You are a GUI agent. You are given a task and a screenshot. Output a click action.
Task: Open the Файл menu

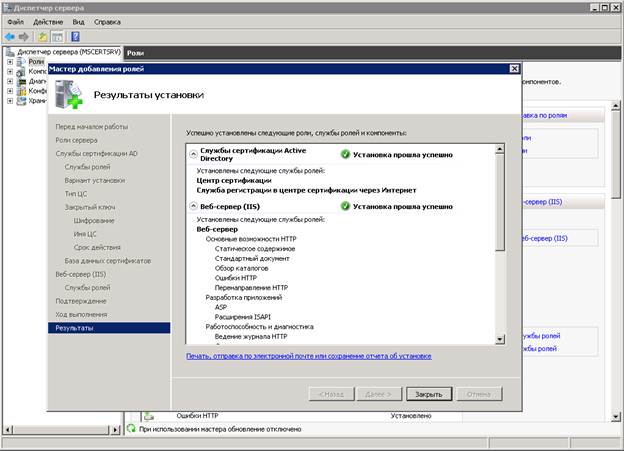(x=16, y=22)
